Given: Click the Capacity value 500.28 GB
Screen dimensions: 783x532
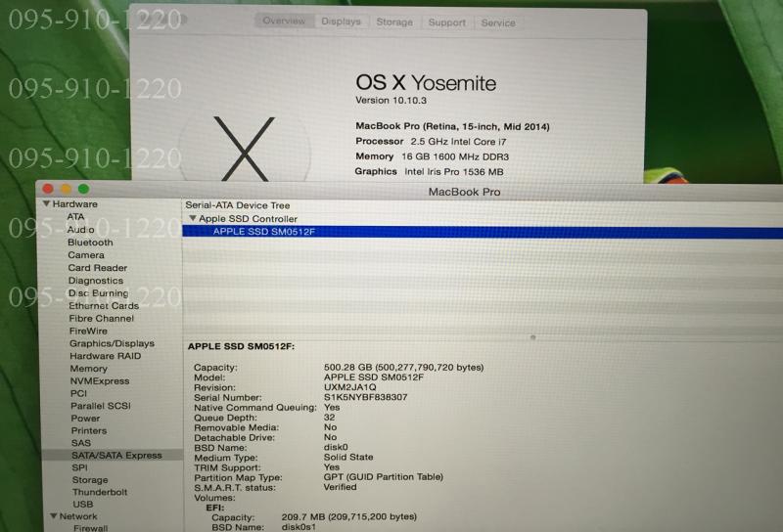Looking at the screenshot, I should (x=403, y=368).
